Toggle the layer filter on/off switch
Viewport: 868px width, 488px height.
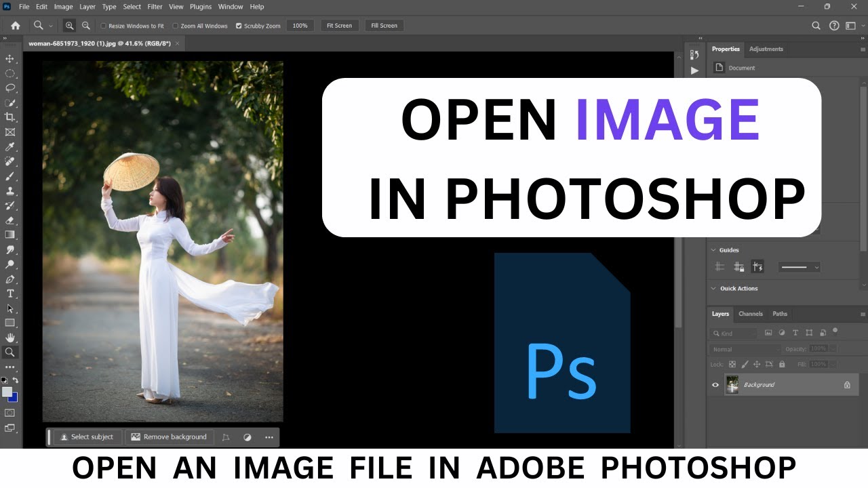(x=835, y=331)
